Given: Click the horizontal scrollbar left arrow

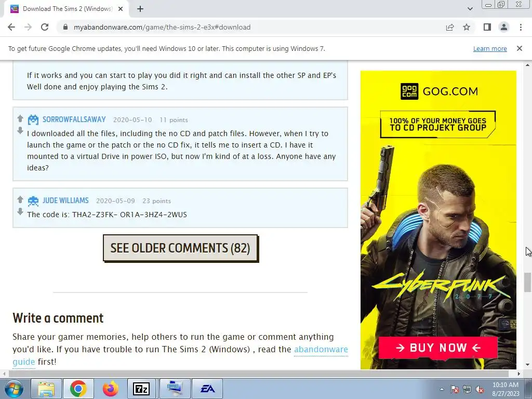Looking at the screenshot, I should tap(4, 374).
